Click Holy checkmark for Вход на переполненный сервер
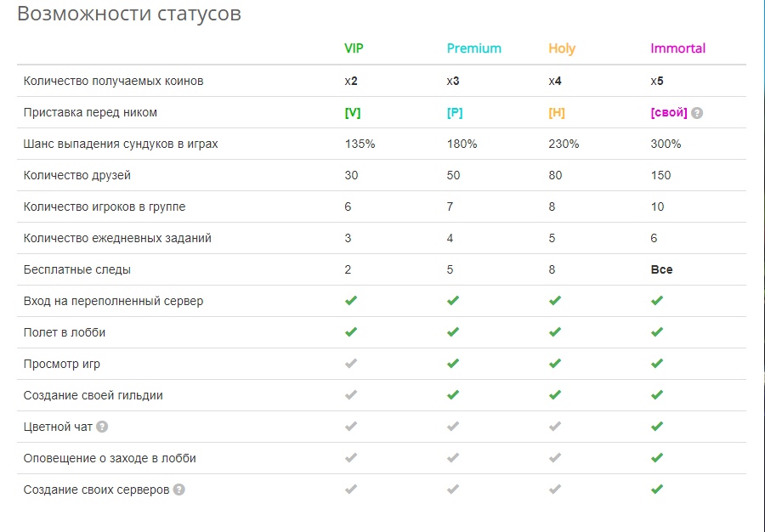This screenshot has height=532, width=765. [x=555, y=300]
